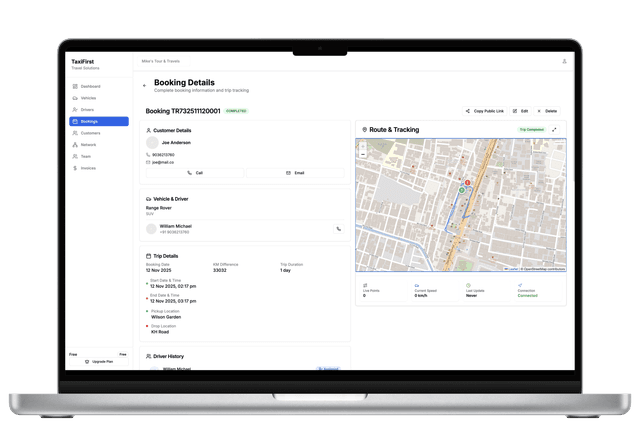640x422 pixels.
Task: Call customer Joe Anderson via Call button
Action: click(x=194, y=173)
